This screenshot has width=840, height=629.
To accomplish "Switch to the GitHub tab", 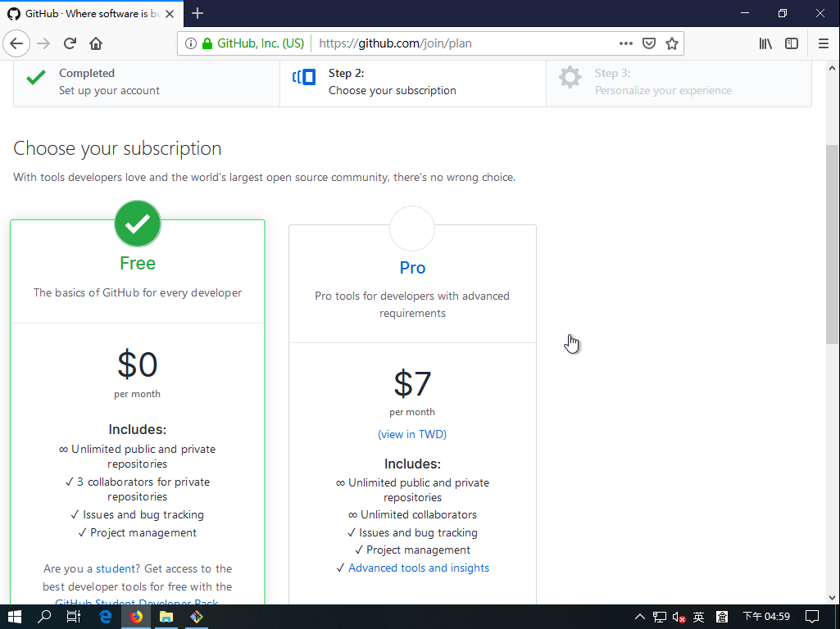I will point(90,13).
